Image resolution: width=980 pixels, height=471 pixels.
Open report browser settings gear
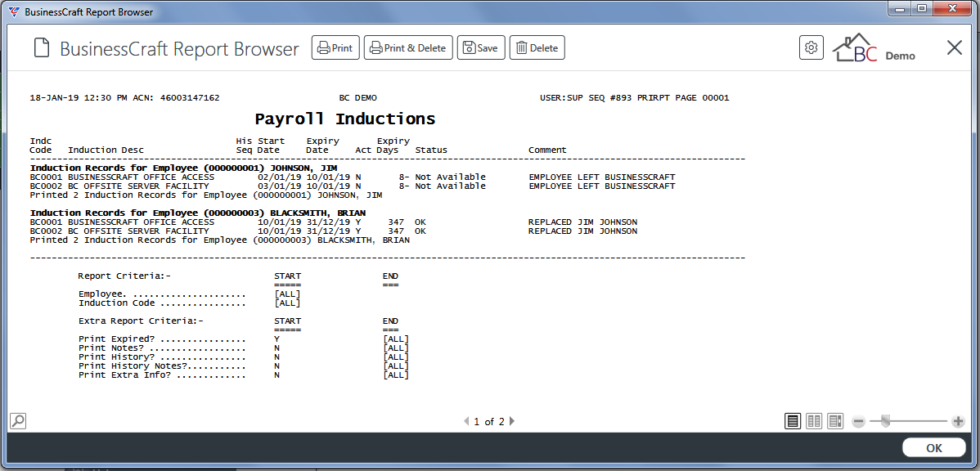[x=811, y=47]
